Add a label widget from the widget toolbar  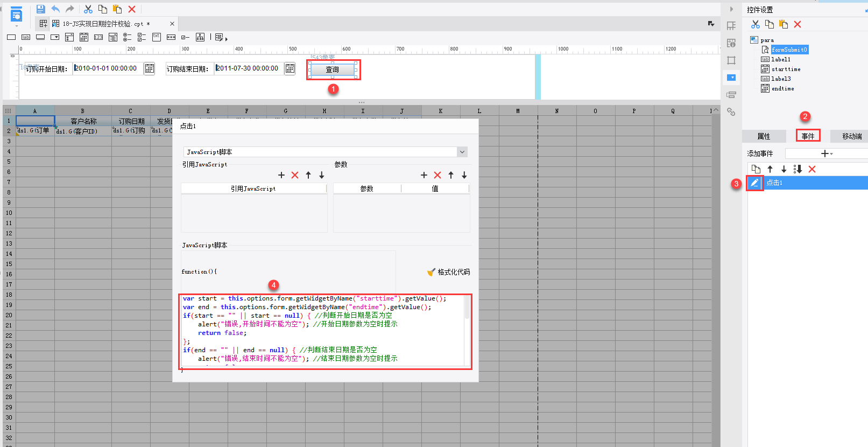tap(26, 37)
